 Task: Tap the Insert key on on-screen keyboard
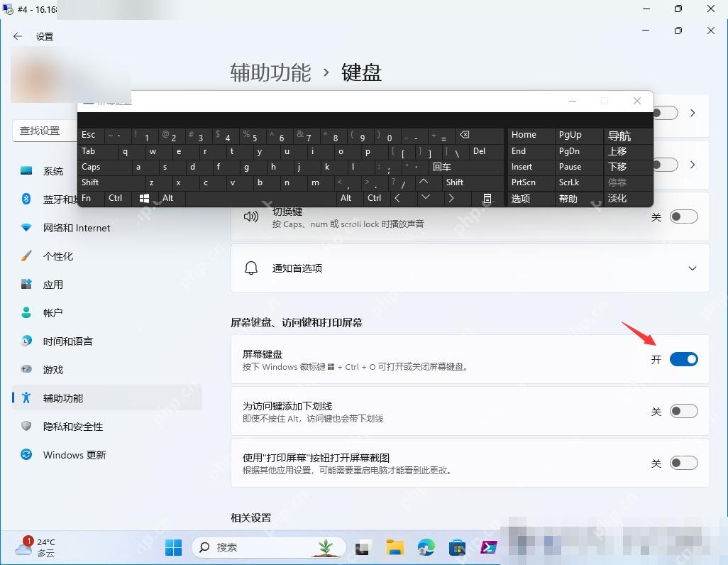pyautogui.click(x=531, y=167)
